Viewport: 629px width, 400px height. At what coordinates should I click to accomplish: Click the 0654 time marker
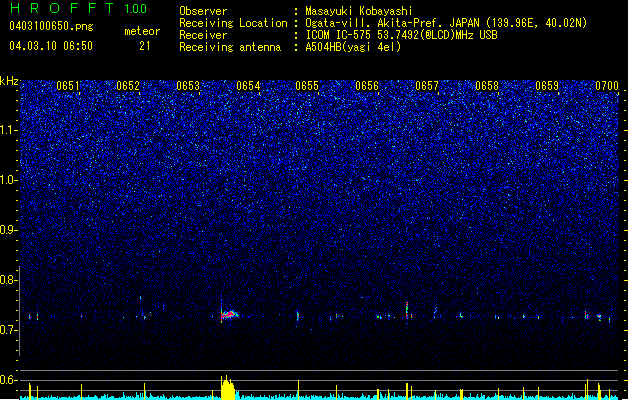(x=248, y=86)
